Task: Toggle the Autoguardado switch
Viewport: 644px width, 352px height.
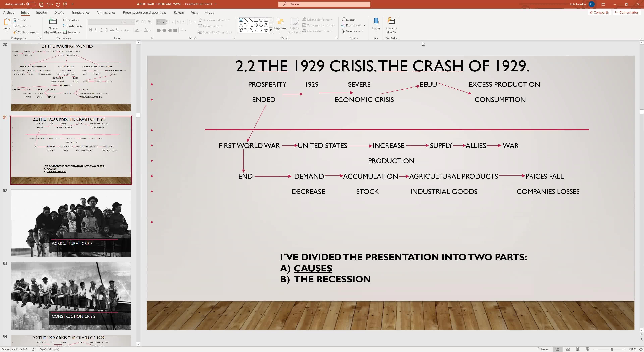Action: coord(31,4)
